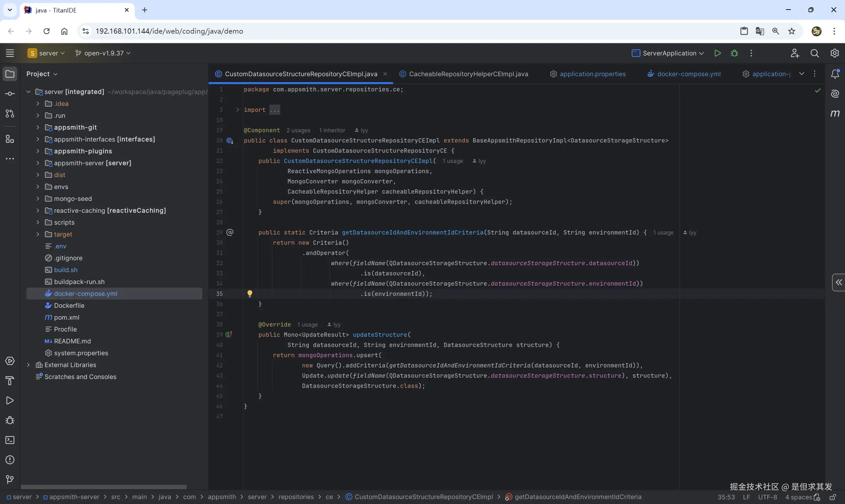Toggle read-only lock in status bar
The height and width of the screenshot is (504, 845).
click(x=833, y=497)
